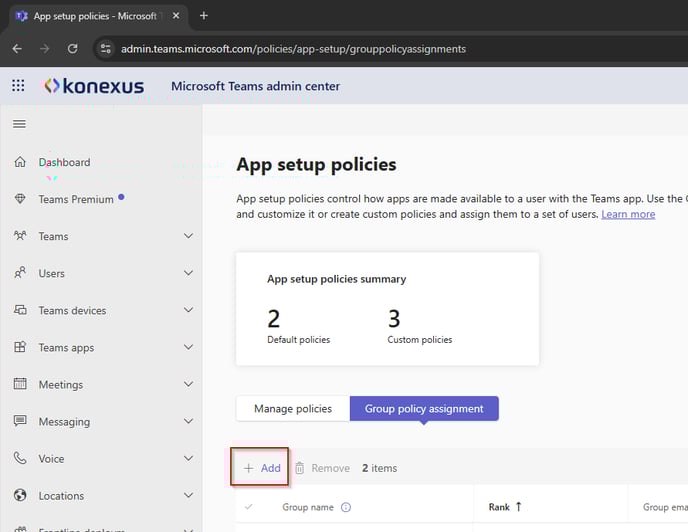Collapse the navigation hamburger menu
This screenshot has width=688, height=532.
(x=19, y=124)
